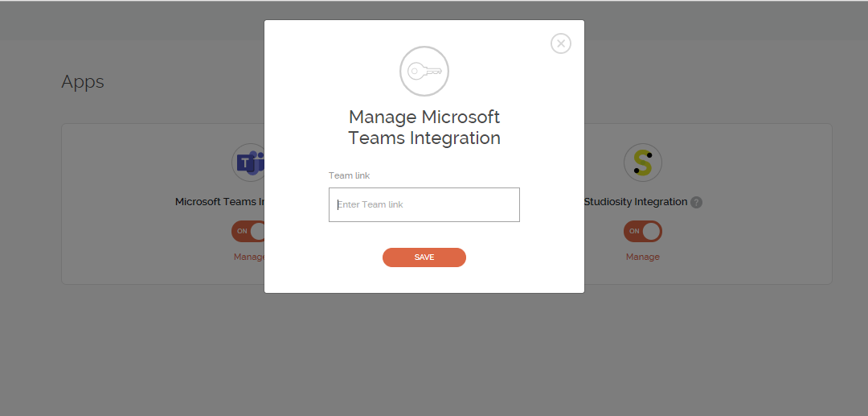
Task: Click the Studiosity Integration label
Action: coord(636,202)
